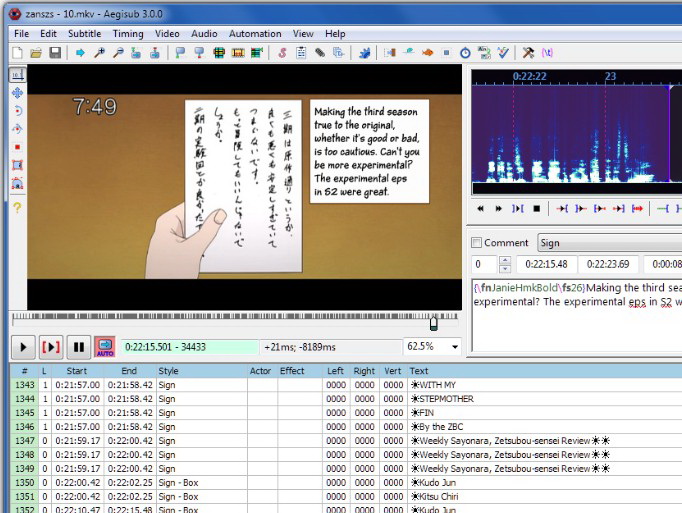Go to previous line in audio panel
The height and width of the screenshot is (513, 682).
480,209
